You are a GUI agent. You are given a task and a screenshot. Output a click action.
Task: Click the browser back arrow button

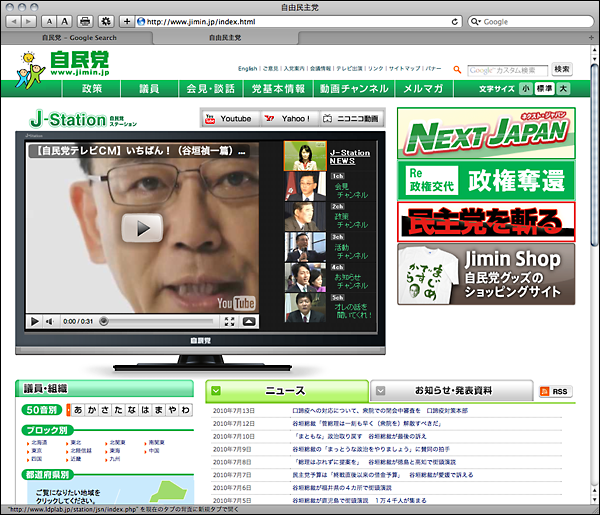pyautogui.click(x=12, y=21)
